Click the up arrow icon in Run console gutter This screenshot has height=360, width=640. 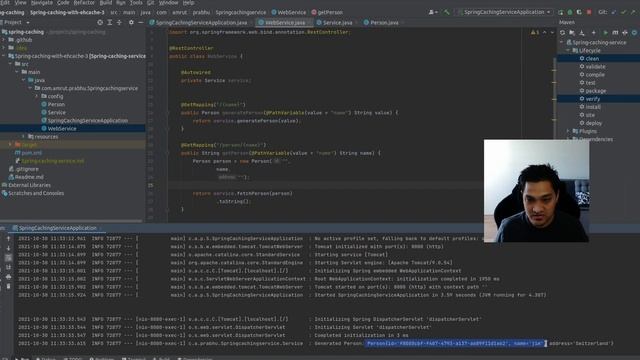(8, 238)
